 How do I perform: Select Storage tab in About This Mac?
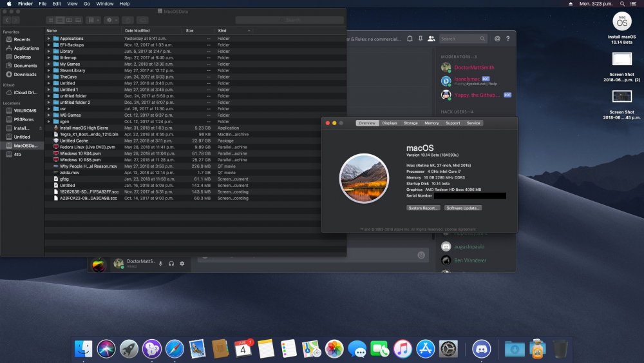click(411, 123)
